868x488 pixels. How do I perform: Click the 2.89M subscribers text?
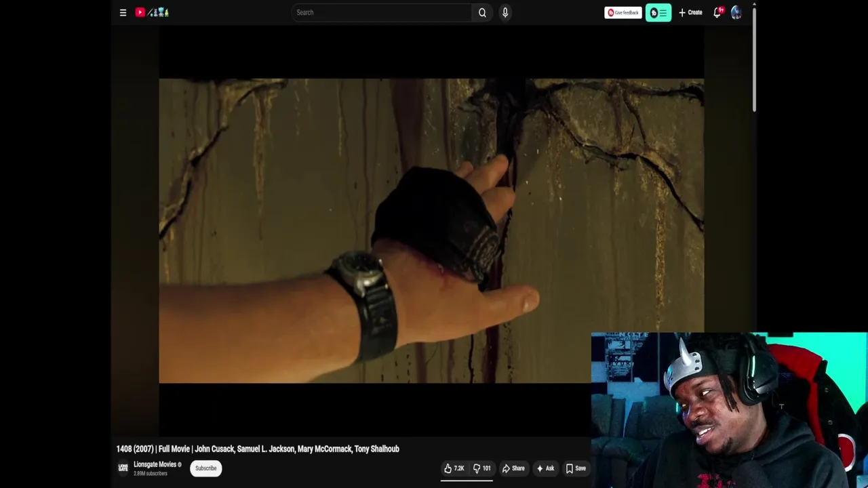[x=150, y=473]
